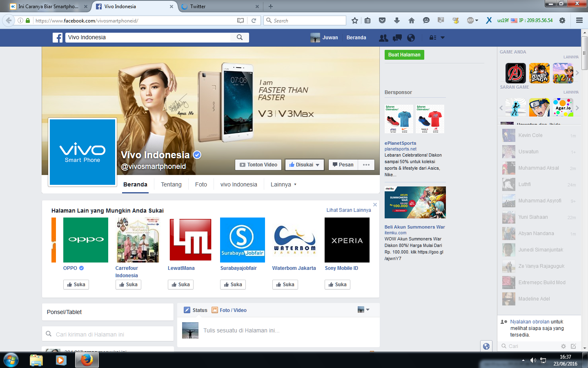The width and height of the screenshot is (588, 368).
Task: Click the Facebook search magnifier button
Action: click(240, 37)
